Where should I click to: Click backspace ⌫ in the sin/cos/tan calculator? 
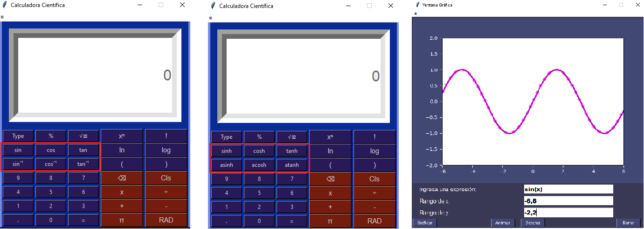122,178
